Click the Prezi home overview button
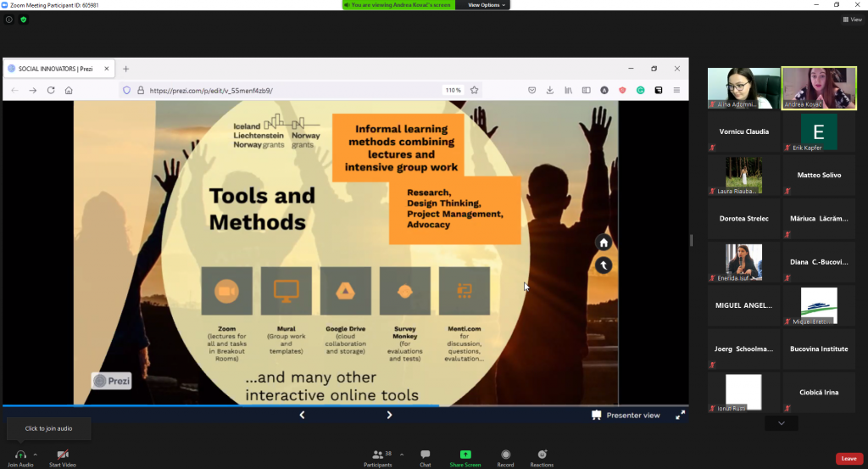 click(x=604, y=243)
